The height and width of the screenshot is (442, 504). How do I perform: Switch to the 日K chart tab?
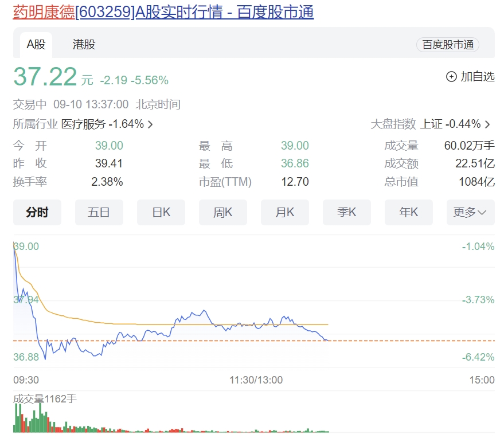click(x=161, y=212)
